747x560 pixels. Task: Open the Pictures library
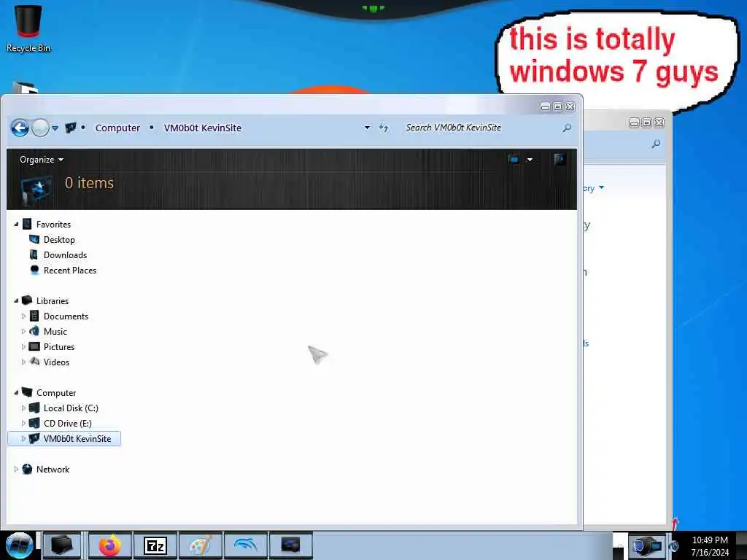coord(59,346)
